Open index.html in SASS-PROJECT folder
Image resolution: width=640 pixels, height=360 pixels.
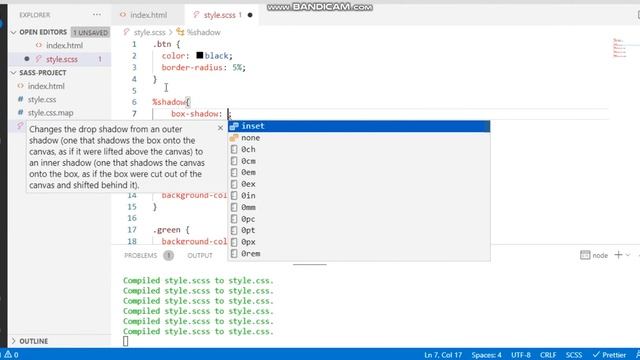pyautogui.click(x=46, y=86)
